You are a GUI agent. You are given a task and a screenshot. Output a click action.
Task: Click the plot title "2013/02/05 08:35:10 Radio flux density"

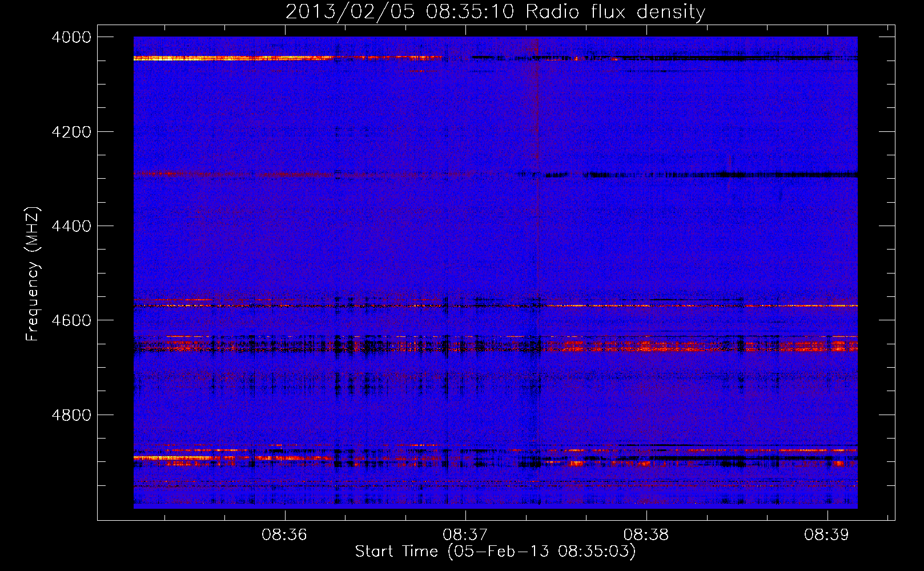point(495,11)
